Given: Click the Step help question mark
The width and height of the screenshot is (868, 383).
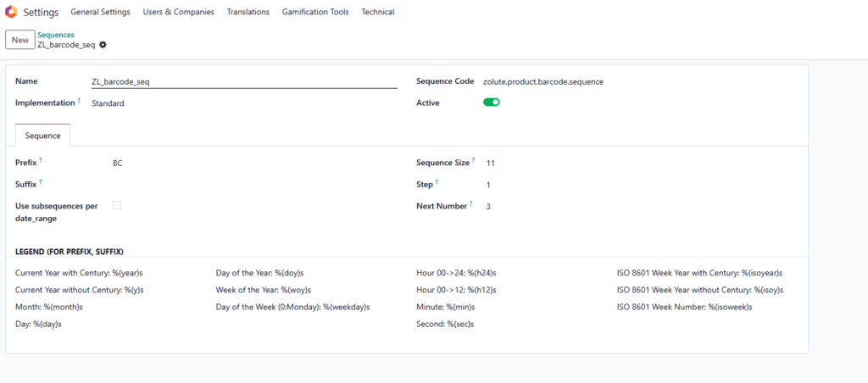Looking at the screenshot, I should (437, 181).
